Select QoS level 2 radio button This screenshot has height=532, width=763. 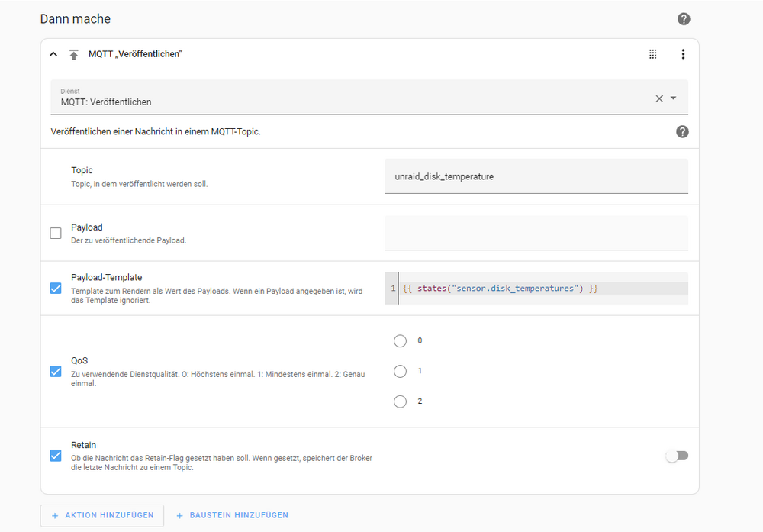400,401
